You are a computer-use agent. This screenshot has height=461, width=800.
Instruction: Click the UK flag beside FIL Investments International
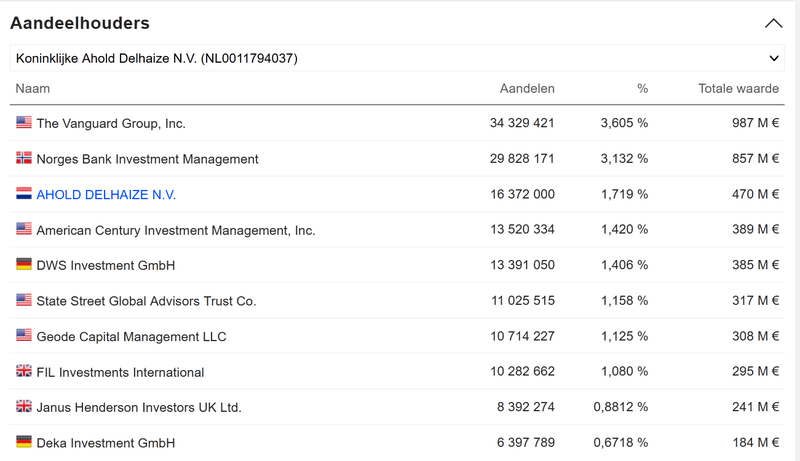point(24,371)
